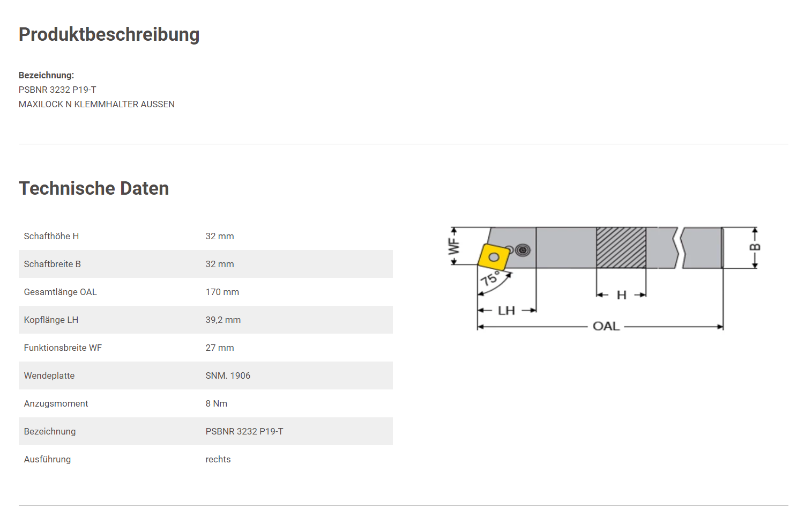Image resolution: width=812 pixels, height=523 pixels.
Task: Click the LH dimension label
Action: pos(506,311)
